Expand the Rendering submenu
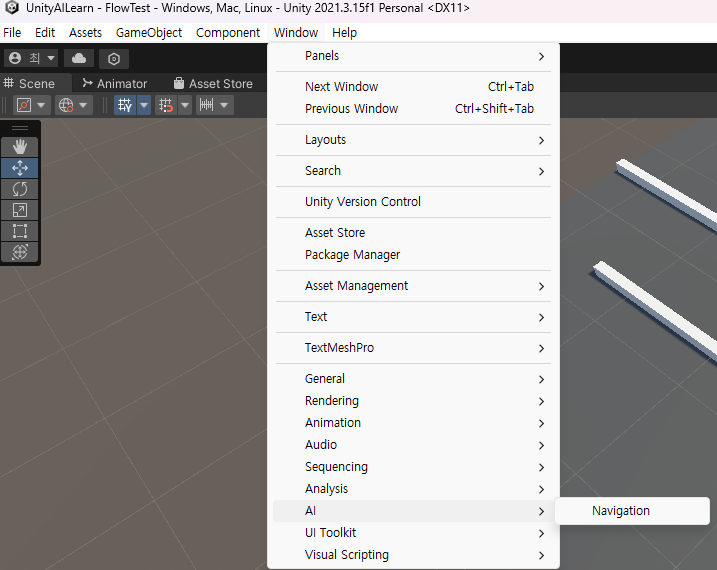The width and height of the screenshot is (717, 570). (413, 401)
